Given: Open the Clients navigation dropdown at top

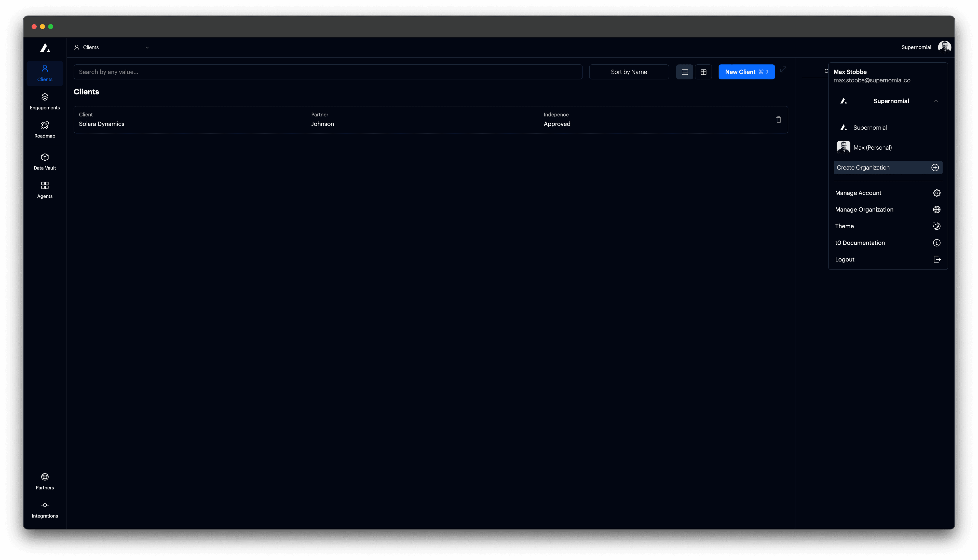Looking at the screenshot, I should click(112, 47).
